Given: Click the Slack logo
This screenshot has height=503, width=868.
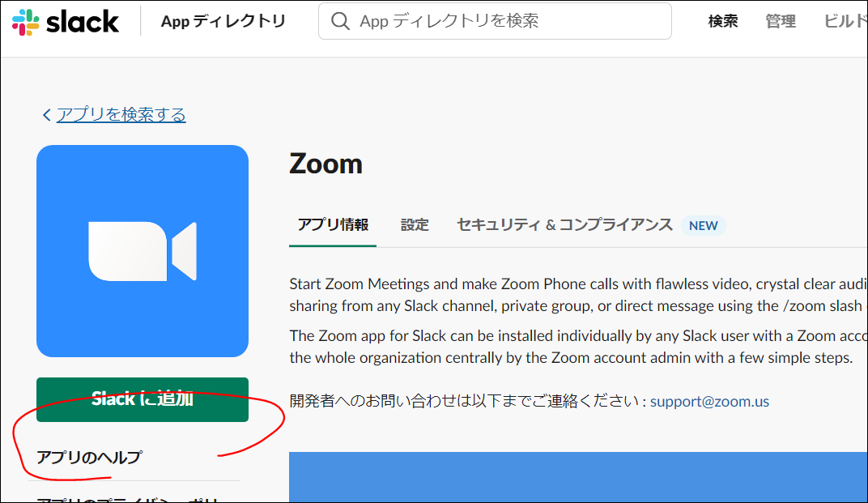Looking at the screenshot, I should coord(66,22).
